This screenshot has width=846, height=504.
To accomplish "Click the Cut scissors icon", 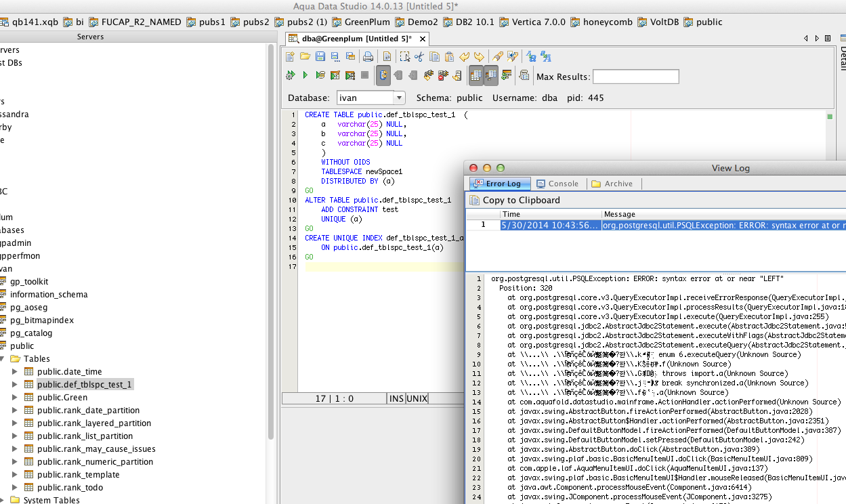I will click(x=419, y=57).
